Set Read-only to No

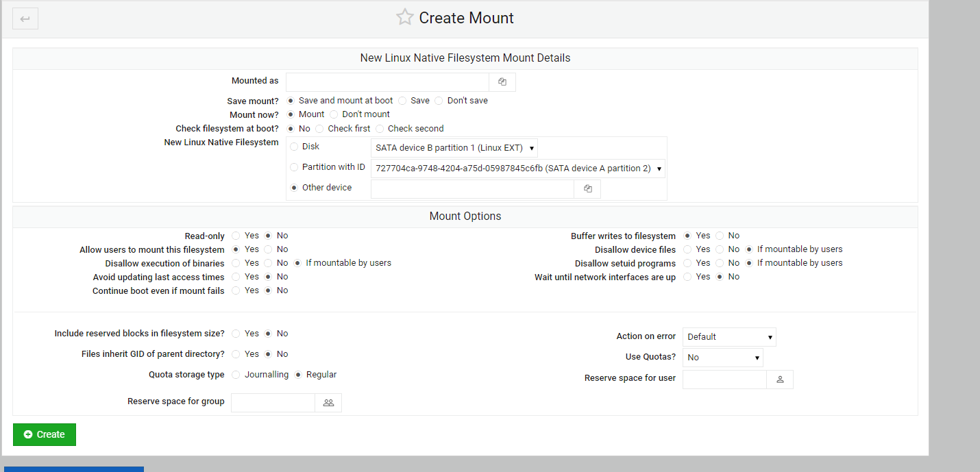269,236
